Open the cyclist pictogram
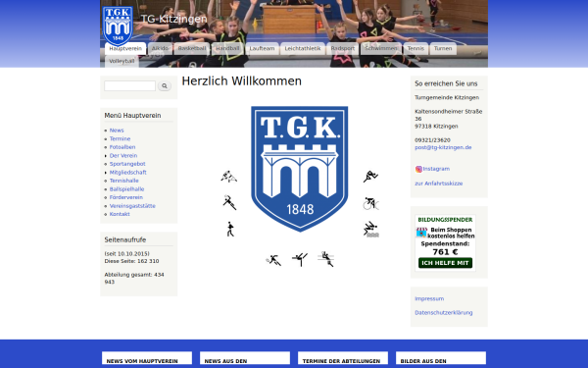This screenshot has height=368, width=588. (x=370, y=203)
